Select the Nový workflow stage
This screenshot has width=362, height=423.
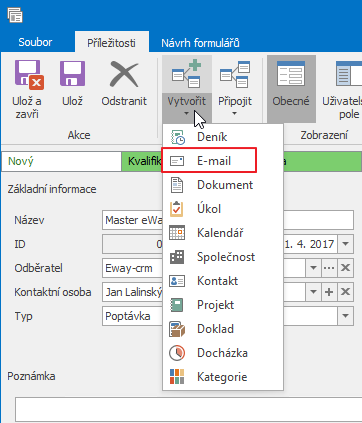[x=62, y=161]
